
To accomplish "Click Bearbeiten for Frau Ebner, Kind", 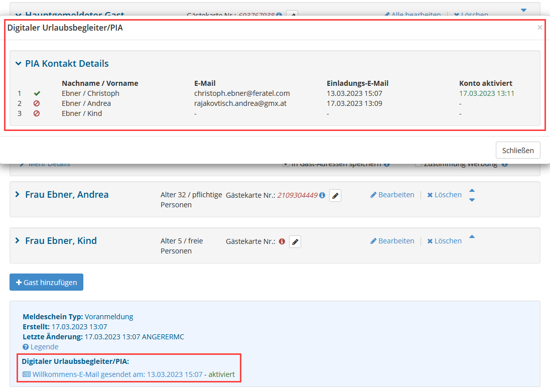I will click(x=392, y=241).
